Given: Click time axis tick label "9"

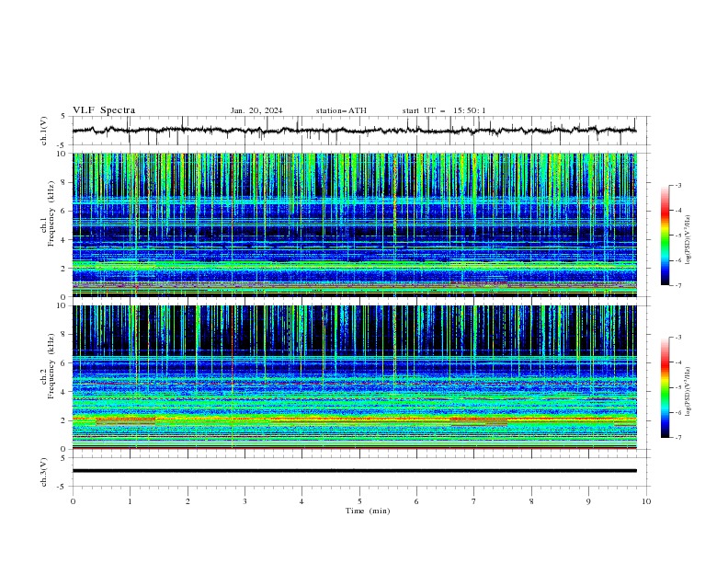Looking at the screenshot, I should [x=588, y=501].
